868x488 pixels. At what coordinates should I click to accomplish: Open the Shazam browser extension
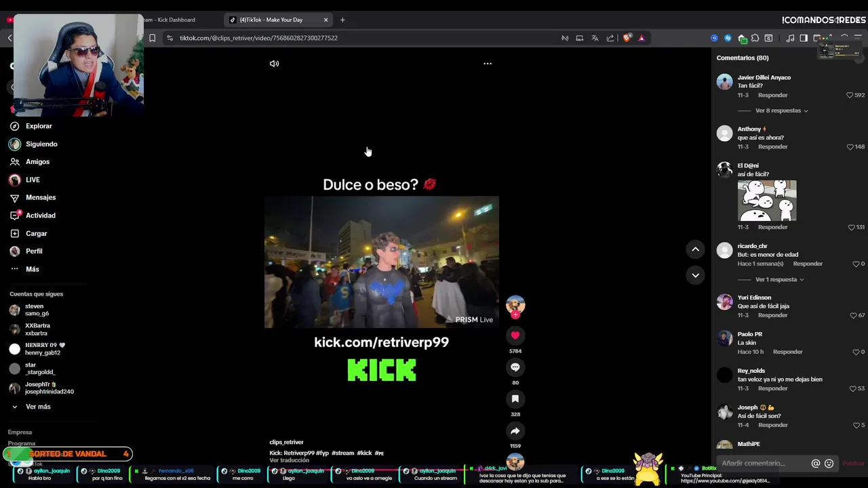coord(728,38)
